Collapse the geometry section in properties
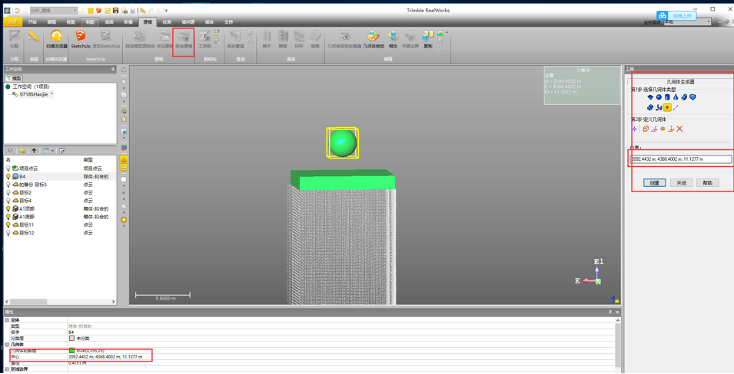The image size is (734, 374). (7, 344)
